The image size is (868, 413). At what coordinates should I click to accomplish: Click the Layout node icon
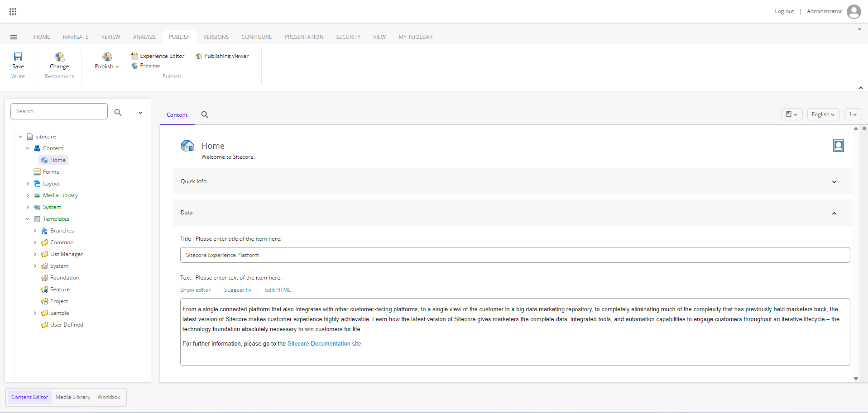pyautogui.click(x=37, y=184)
